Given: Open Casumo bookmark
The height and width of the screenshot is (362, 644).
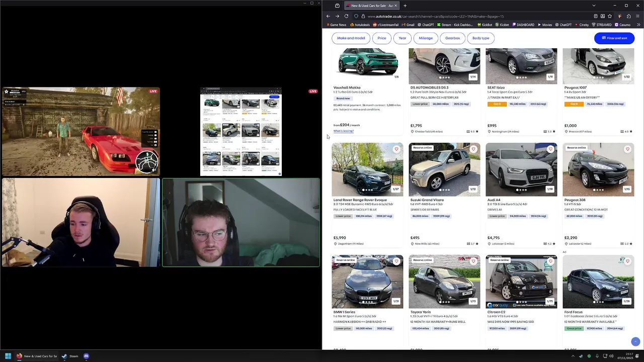Looking at the screenshot, I should click(622, 25).
